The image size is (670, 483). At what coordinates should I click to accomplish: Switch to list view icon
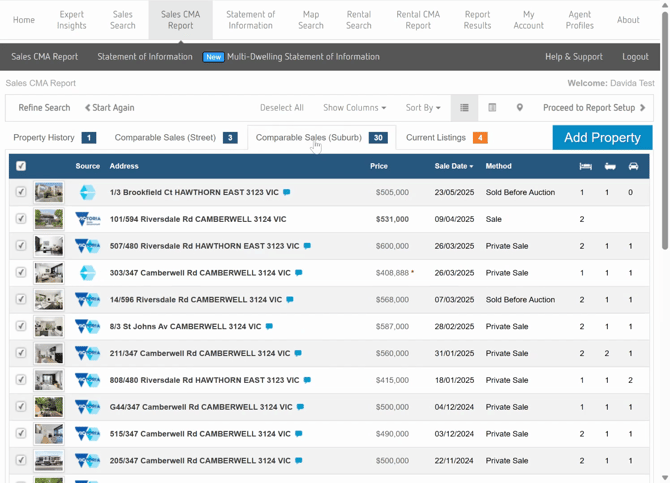point(464,108)
